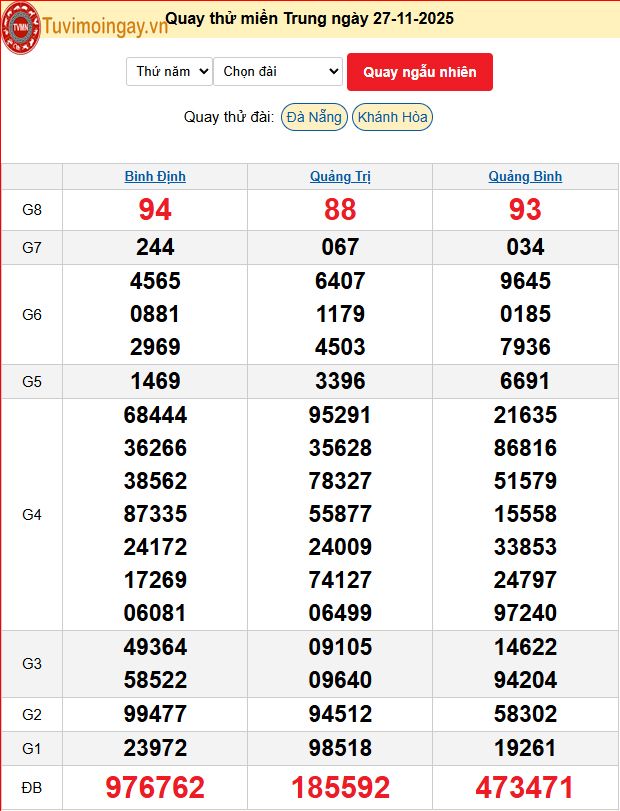The height and width of the screenshot is (811, 620).
Task: Select Quảng Bình special prize 473471
Action: tap(525, 787)
